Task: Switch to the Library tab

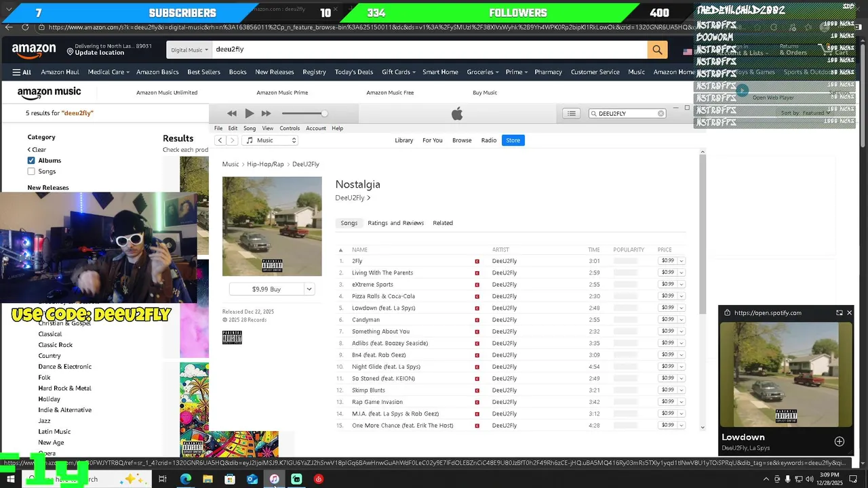Action: coord(404,140)
